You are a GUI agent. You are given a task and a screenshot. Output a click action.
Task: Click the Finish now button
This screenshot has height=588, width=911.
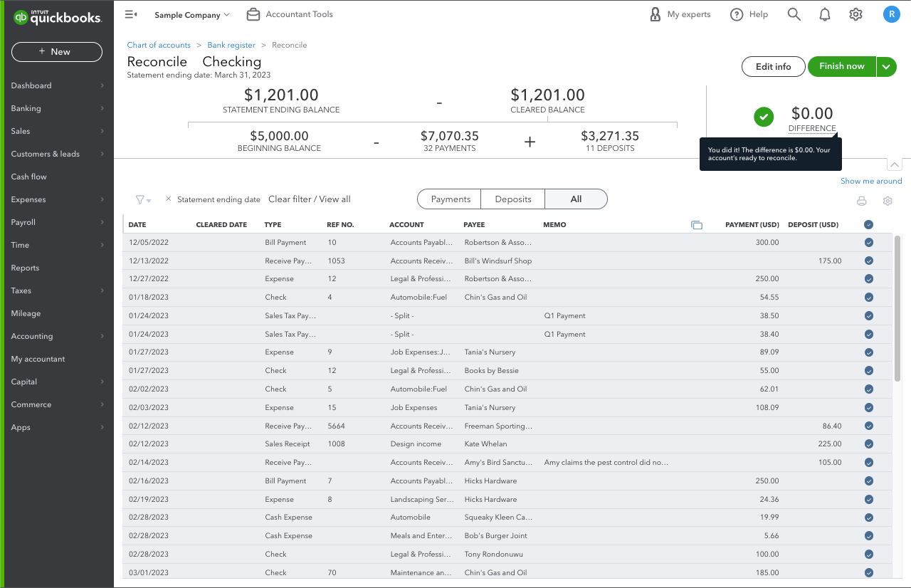[x=842, y=66]
